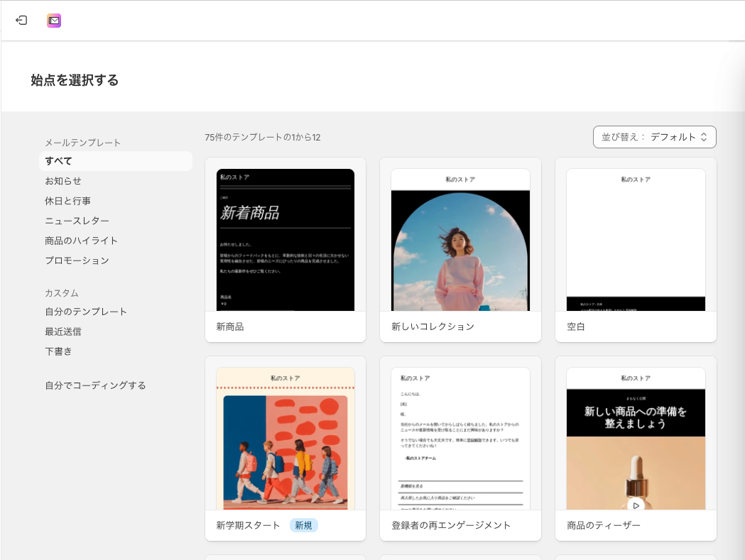This screenshot has width=745, height=560.
Task: Click the 商品のティーザー title text
Action: (x=604, y=525)
